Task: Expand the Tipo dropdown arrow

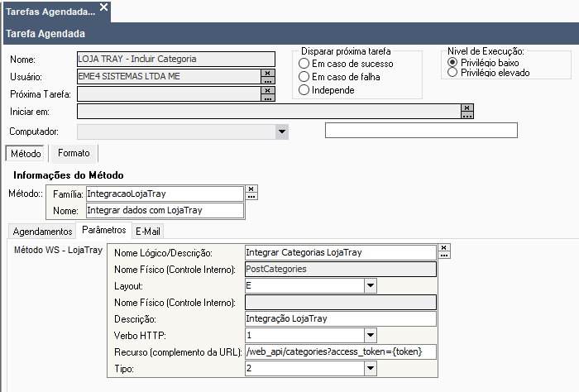Action: pos(371,368)
